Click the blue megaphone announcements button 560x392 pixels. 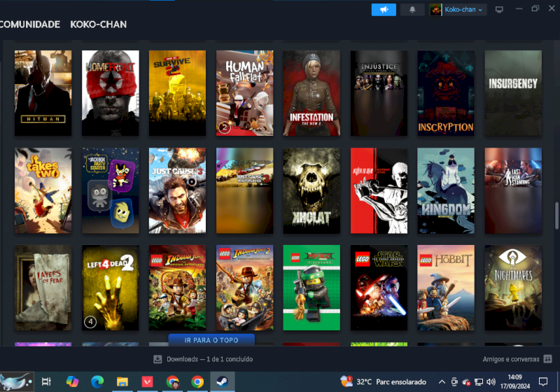coord(384,10)
